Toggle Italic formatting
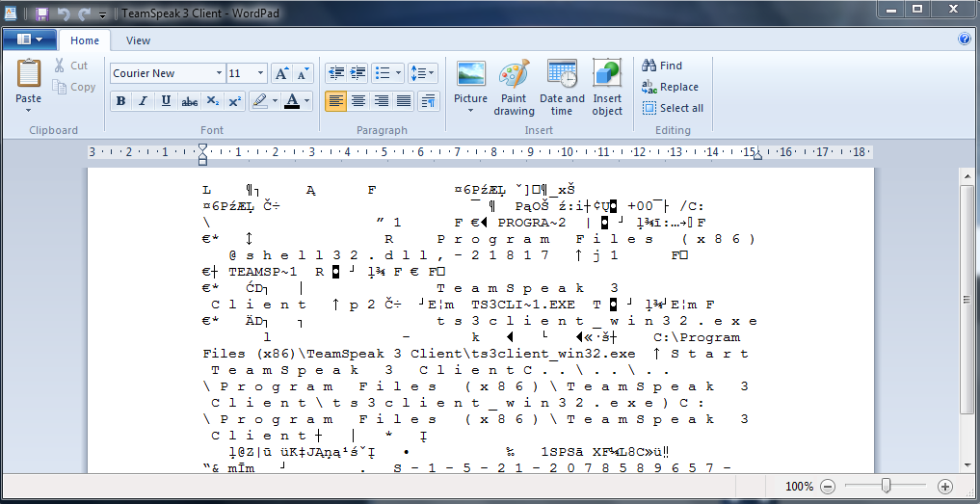 [144, 101]
